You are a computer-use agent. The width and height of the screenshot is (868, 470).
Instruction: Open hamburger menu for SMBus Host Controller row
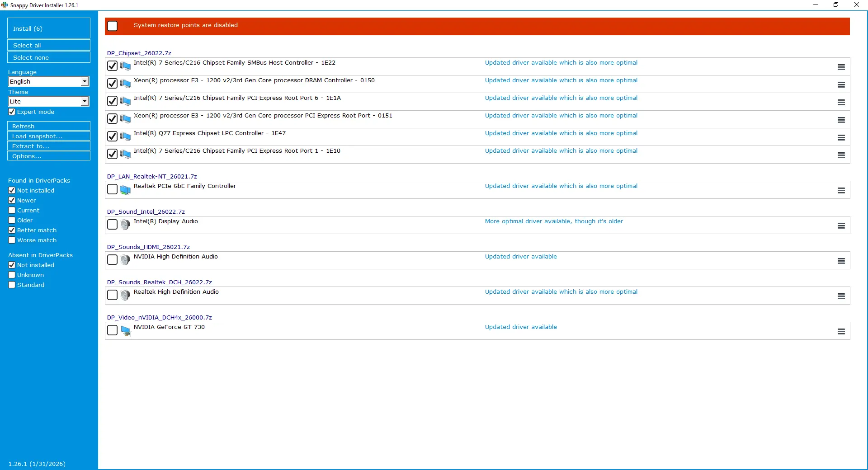[x=841, y=67]
